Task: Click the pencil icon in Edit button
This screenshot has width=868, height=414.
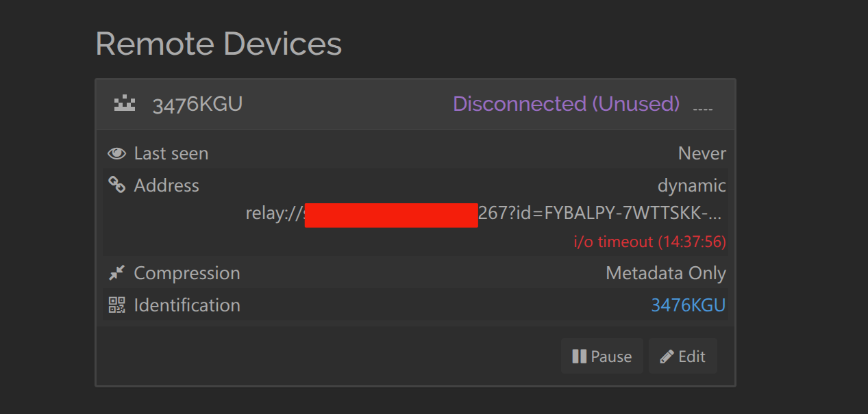Action: coord(667,357)
